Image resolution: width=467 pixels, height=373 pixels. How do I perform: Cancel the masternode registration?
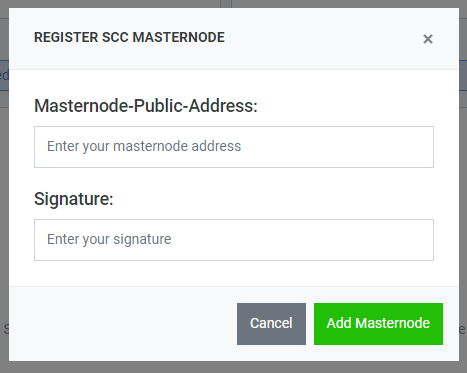tap(271, 324)
